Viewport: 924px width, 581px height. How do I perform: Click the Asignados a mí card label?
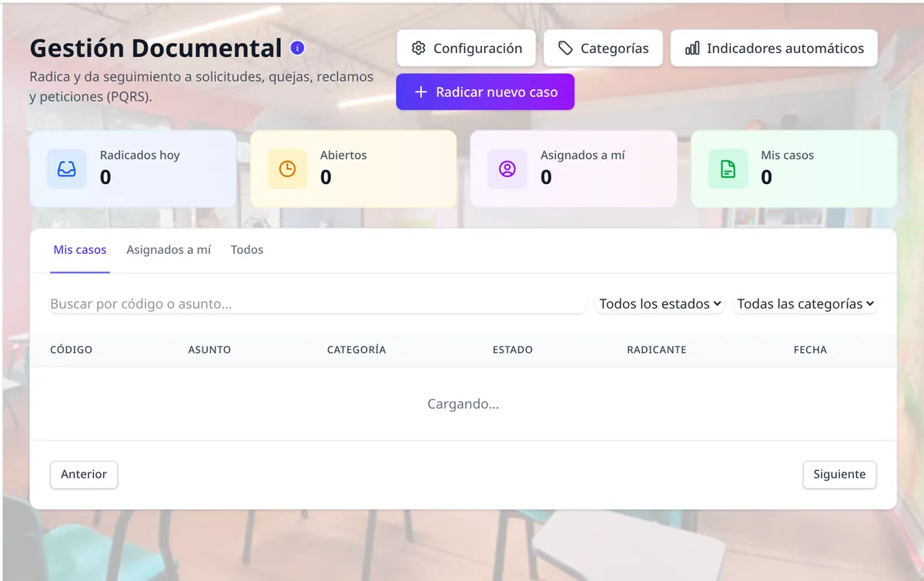pyautogui.click(x=583, y=155)
